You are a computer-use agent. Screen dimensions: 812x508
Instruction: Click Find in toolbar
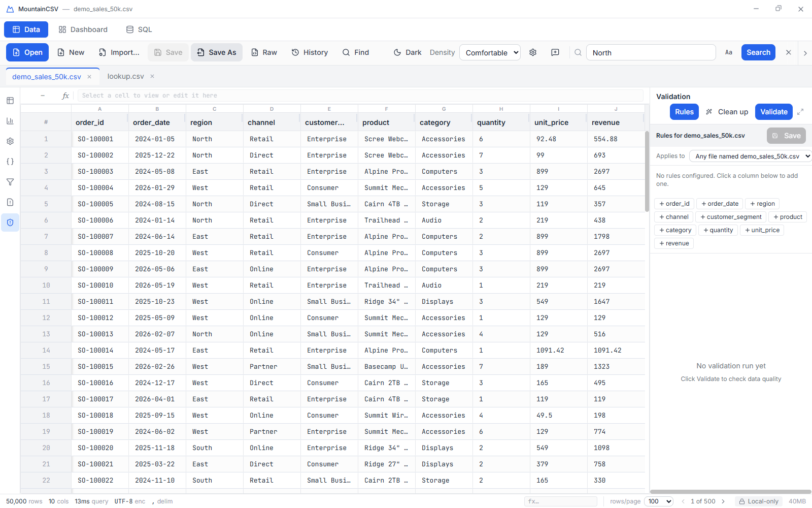point(356,52)
